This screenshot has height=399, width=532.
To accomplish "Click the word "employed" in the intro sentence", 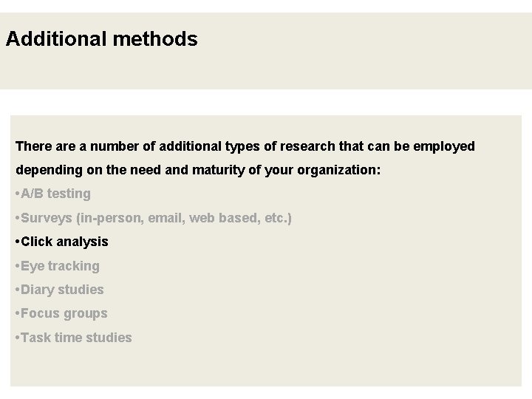I will pos(444,147).
